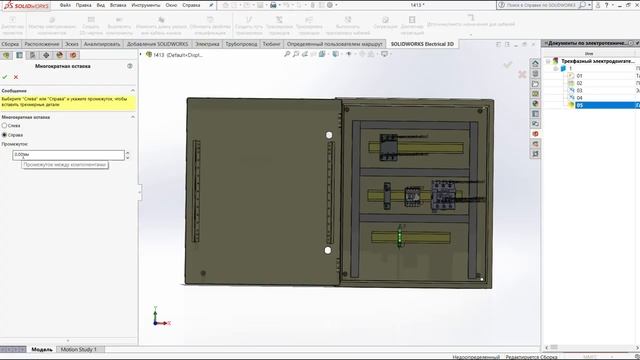Click confirmation corner red X in viewport
Viewport: 640px width, 360px height.
tap(522, 74)
